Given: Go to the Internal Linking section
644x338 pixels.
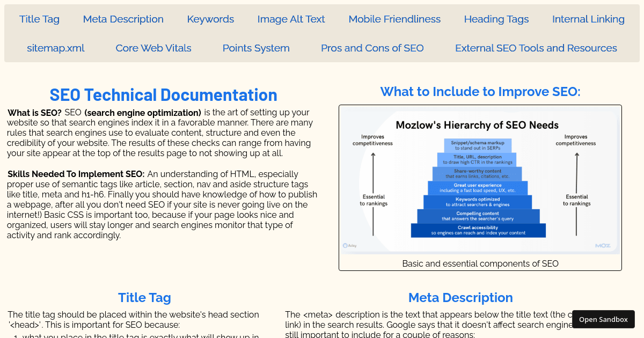Looking at the screenshot, I should tap(588, 19).
